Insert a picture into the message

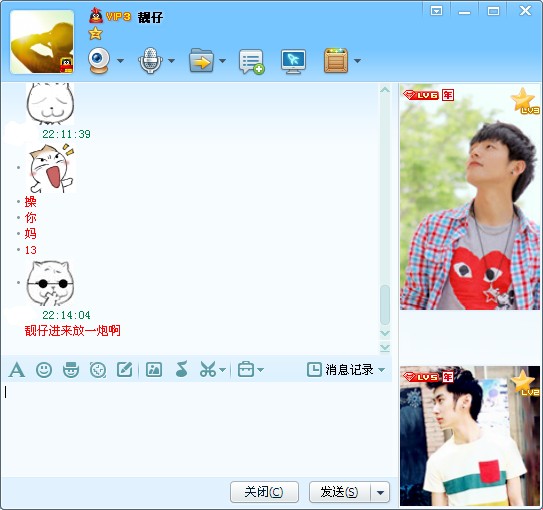(154, 369)
